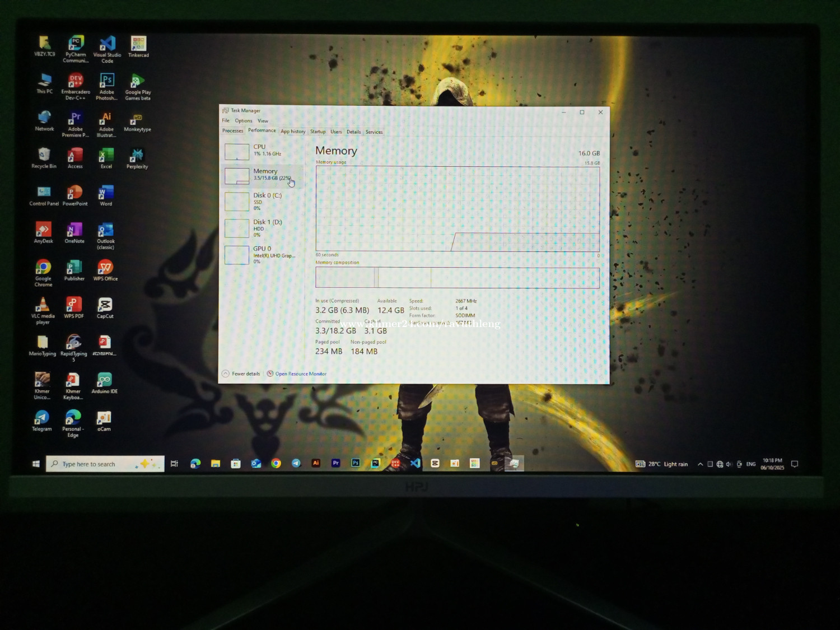Open the Windows Start menu
The image size is (840, 630).
(36, 464)
